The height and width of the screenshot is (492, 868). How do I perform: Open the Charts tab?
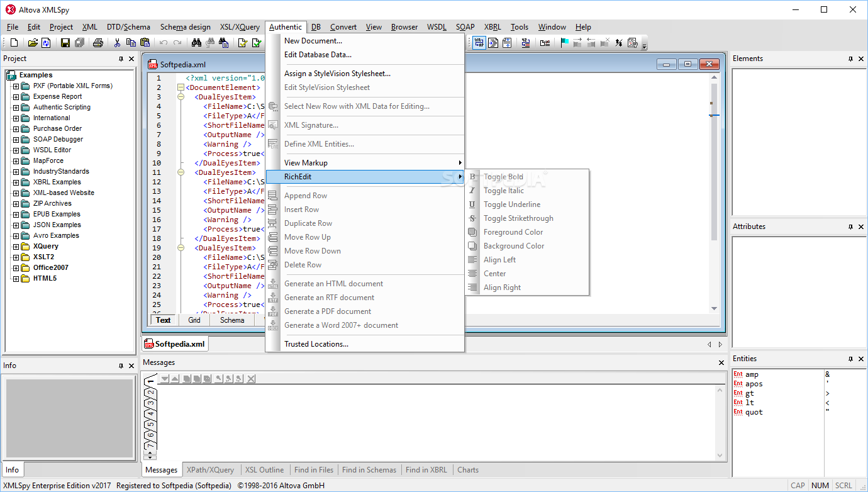(468, 470)
